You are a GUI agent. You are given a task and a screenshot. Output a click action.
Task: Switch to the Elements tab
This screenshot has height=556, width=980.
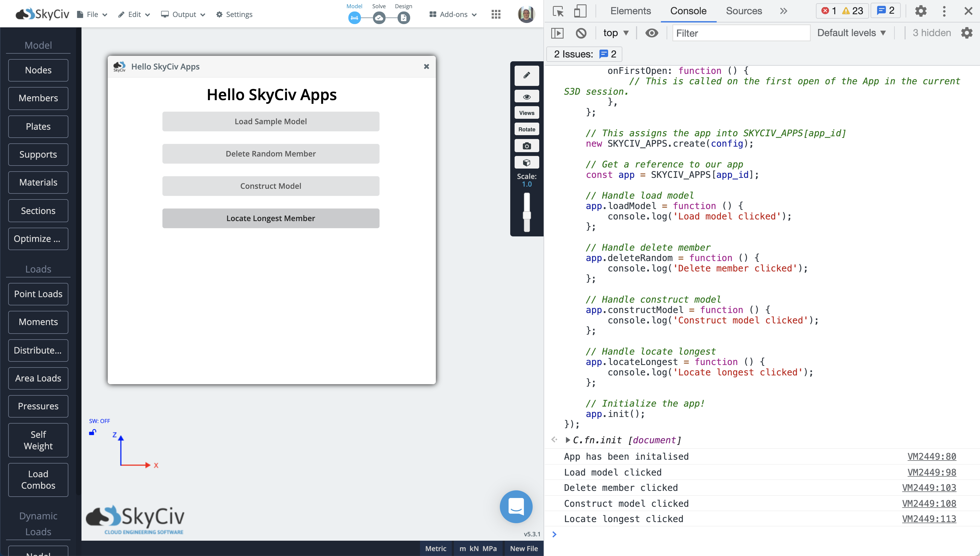(x=631, y=11)
